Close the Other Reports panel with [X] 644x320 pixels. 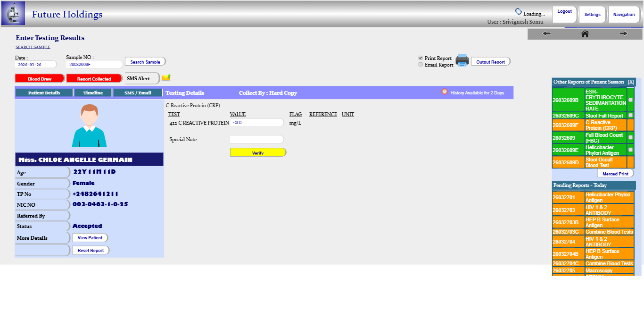pyautogui.click(x=631, y=82)
